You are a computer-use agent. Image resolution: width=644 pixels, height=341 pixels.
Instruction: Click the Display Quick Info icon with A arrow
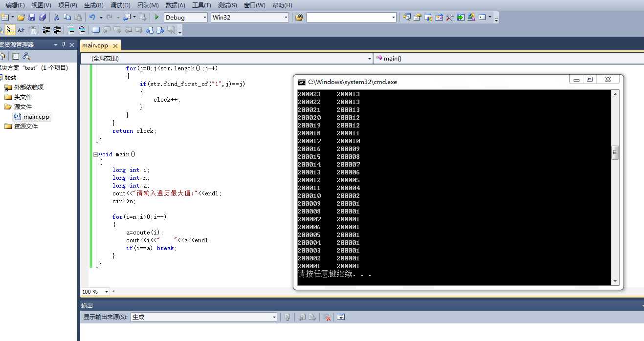coord(21,30)
